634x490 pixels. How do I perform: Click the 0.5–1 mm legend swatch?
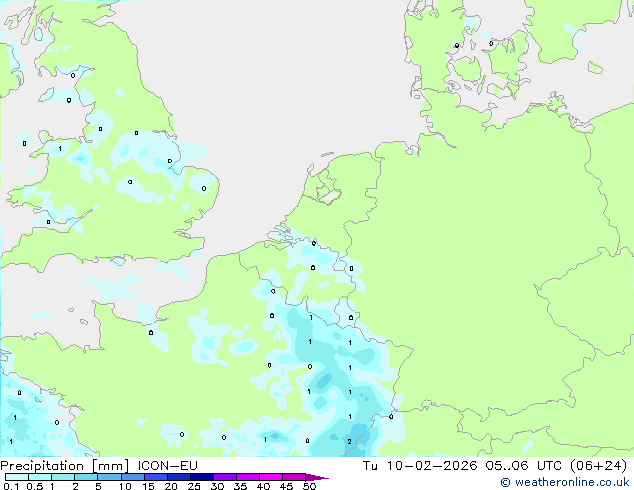[x=40, y=477]
